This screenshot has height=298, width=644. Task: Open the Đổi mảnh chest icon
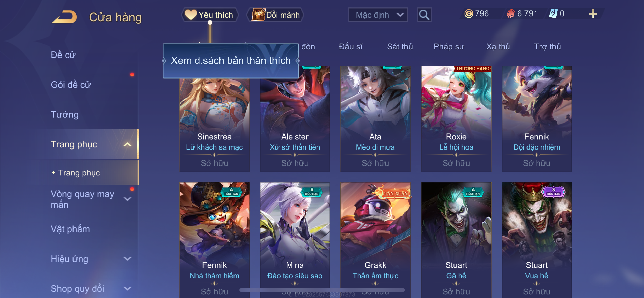[x=258, y=15]
